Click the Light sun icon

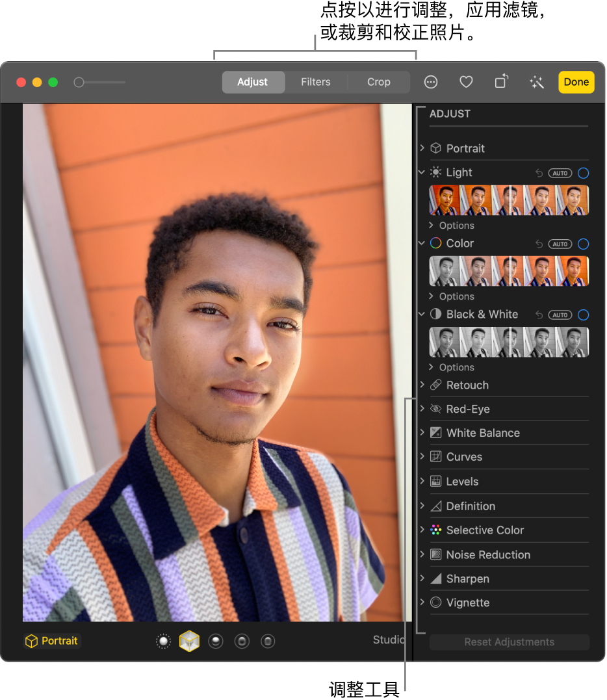[435, 172]
